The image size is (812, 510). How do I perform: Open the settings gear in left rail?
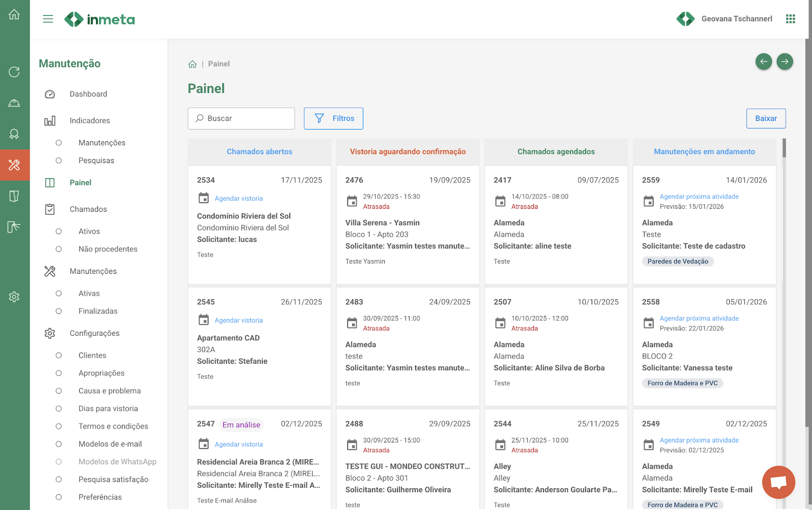14,297
